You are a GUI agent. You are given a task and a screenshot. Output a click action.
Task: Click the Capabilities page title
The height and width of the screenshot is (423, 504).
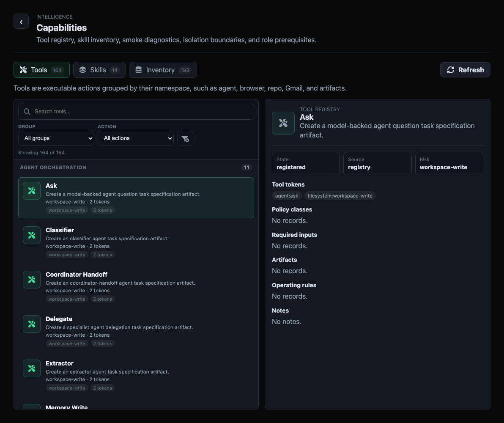point(61,27)
